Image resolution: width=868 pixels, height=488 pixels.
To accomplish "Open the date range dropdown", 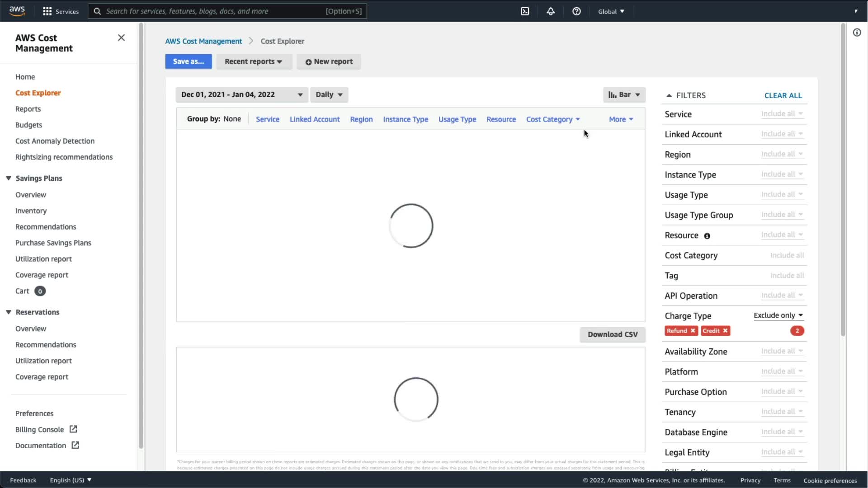I will coord(241,94).
